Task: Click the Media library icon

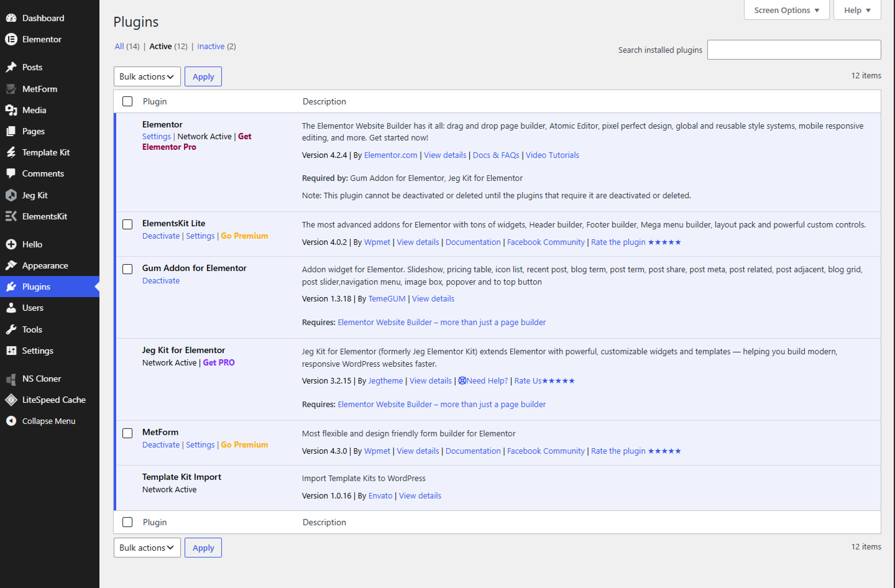Action: (x=11, y=110)
